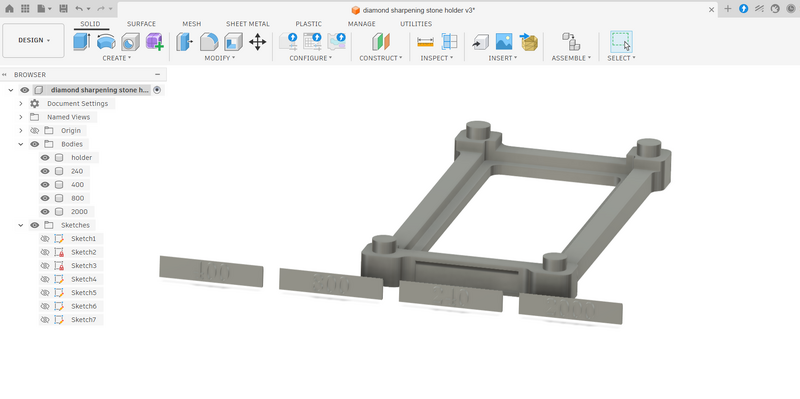Expand the Document Settings node
Image resolution: width=800 pixels, height=399 pixels.
(21, 104)
